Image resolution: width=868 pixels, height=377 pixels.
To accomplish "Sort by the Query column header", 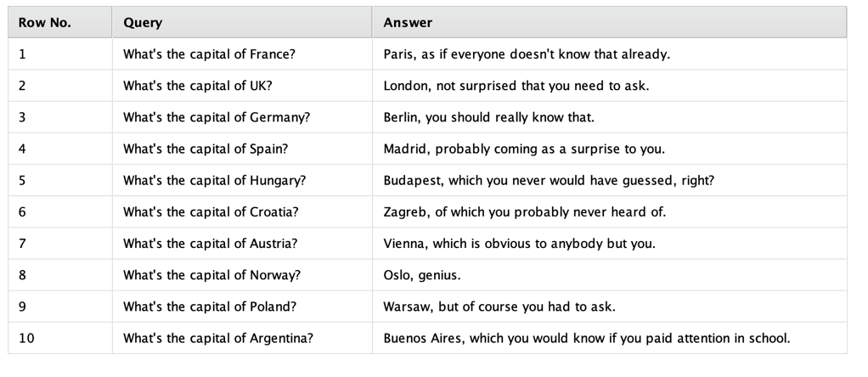I will pyautogui.click(x=143, y=23).
